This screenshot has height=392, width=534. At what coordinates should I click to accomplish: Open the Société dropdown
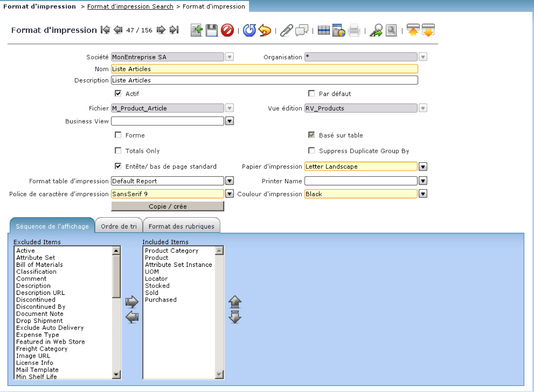click(229, 57)
